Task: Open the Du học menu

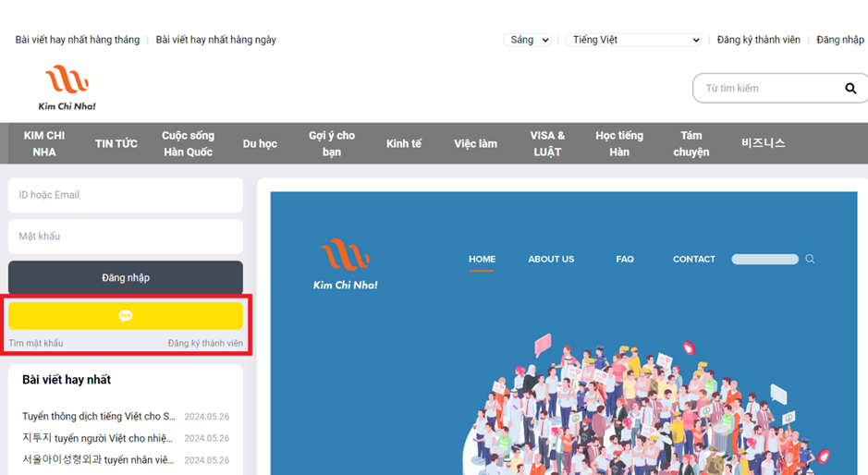Action: coord(260,143)
